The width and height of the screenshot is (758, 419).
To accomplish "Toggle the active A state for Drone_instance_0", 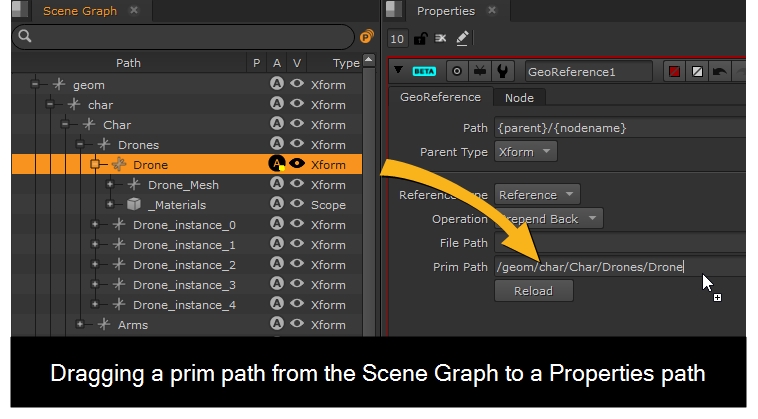I will pyautogui.click(x=277, y=225).
